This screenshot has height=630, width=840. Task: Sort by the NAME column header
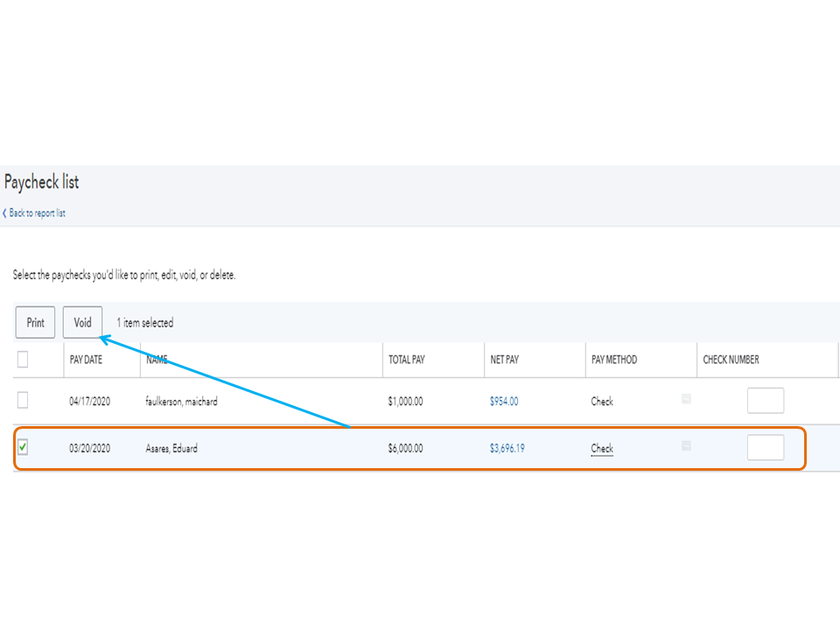(157, 360)
